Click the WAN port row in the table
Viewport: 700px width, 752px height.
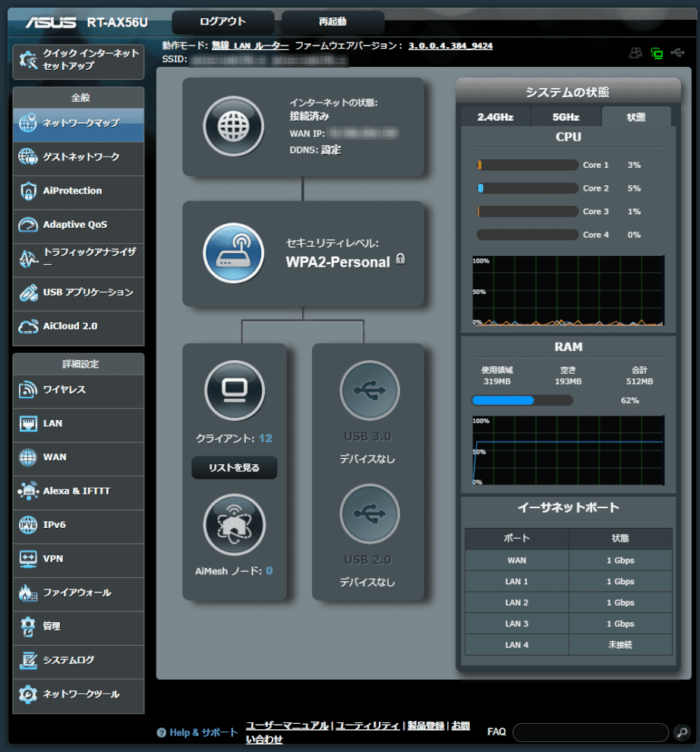pos(569,561)
